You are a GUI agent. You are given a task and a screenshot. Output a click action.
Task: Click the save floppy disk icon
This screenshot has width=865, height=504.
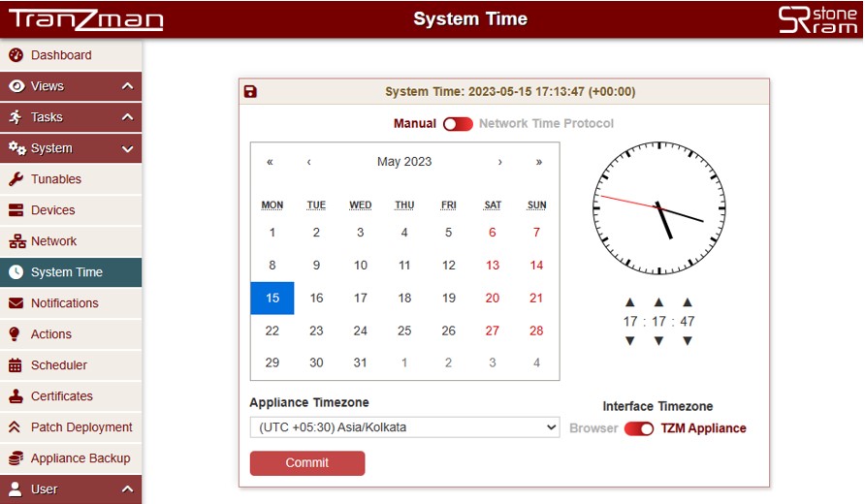point(250,92)
